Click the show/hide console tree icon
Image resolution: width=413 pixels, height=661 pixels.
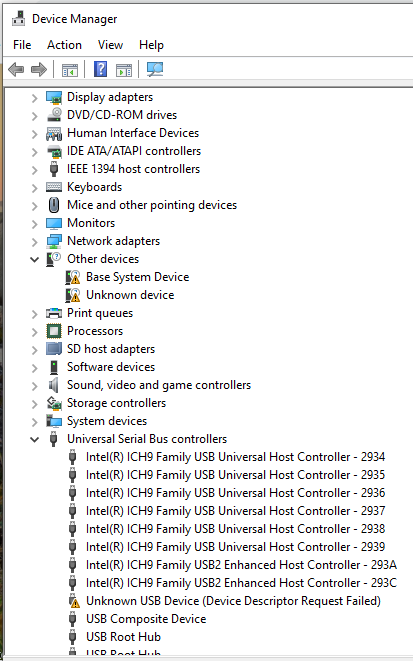[x=70, y=70]
